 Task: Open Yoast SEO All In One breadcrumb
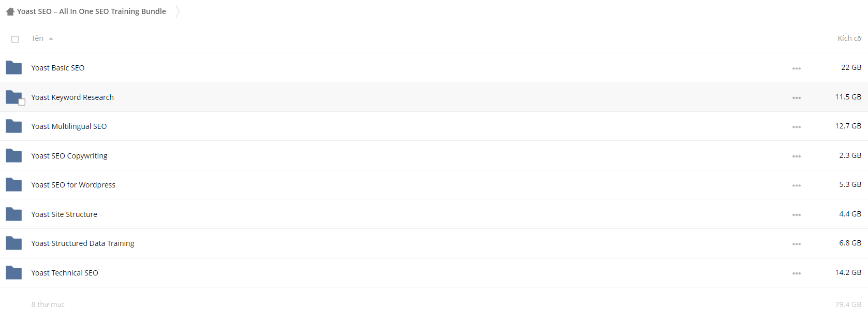[92, 11]
